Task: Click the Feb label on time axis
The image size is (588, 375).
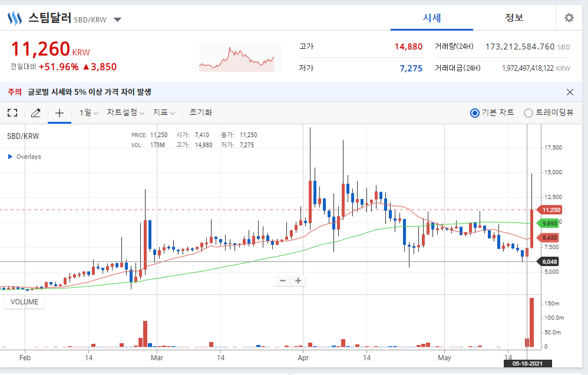Action: [x=25, y=358]
